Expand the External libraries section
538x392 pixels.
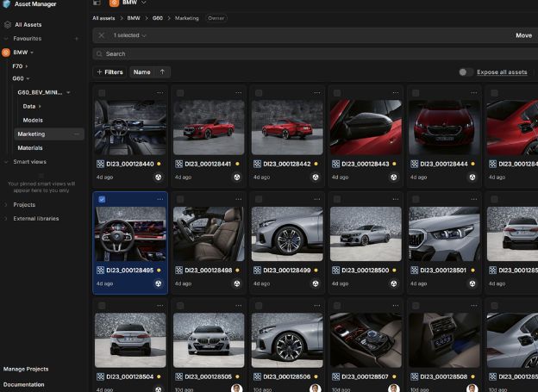coord(5,219)
